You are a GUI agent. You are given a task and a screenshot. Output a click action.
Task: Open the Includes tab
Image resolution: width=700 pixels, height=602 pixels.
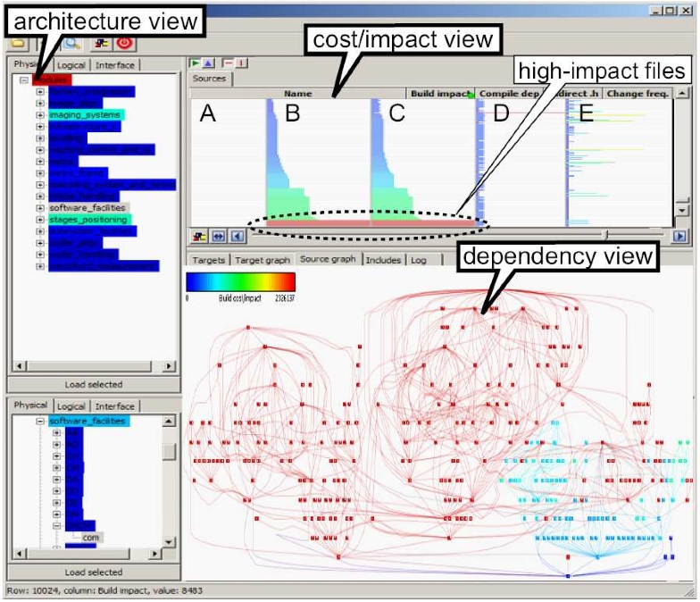384,259
